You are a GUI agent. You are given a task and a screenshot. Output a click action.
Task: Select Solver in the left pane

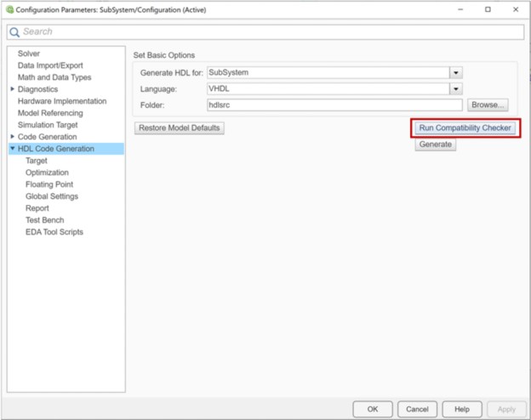point(29,54)
